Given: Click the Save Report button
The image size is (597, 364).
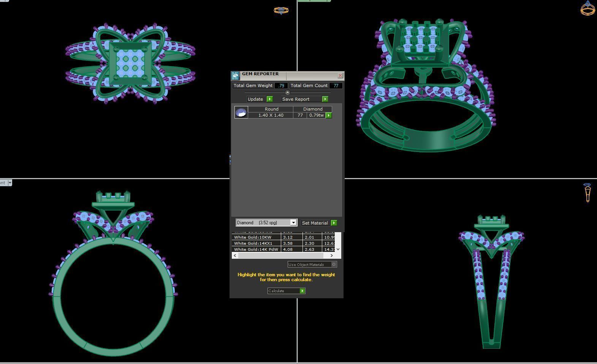Looking at the screenshot, I should [x=304, y=99].
